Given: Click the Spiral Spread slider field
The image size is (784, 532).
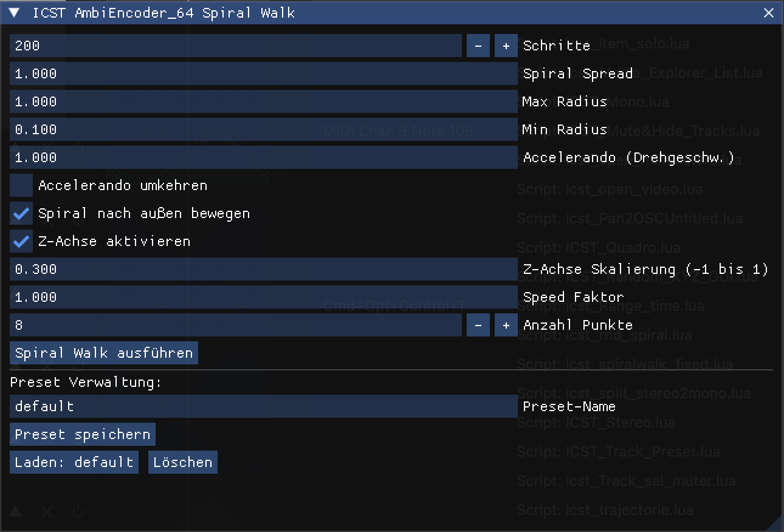Looking at the screenshot, I should (263, 73).
